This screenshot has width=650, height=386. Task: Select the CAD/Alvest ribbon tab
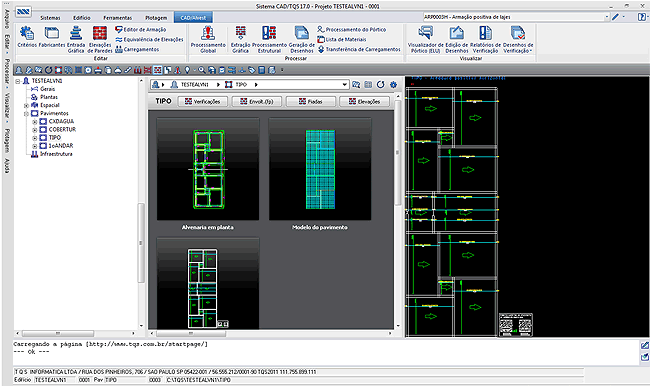pyautogui.click(x=193, y=17)
